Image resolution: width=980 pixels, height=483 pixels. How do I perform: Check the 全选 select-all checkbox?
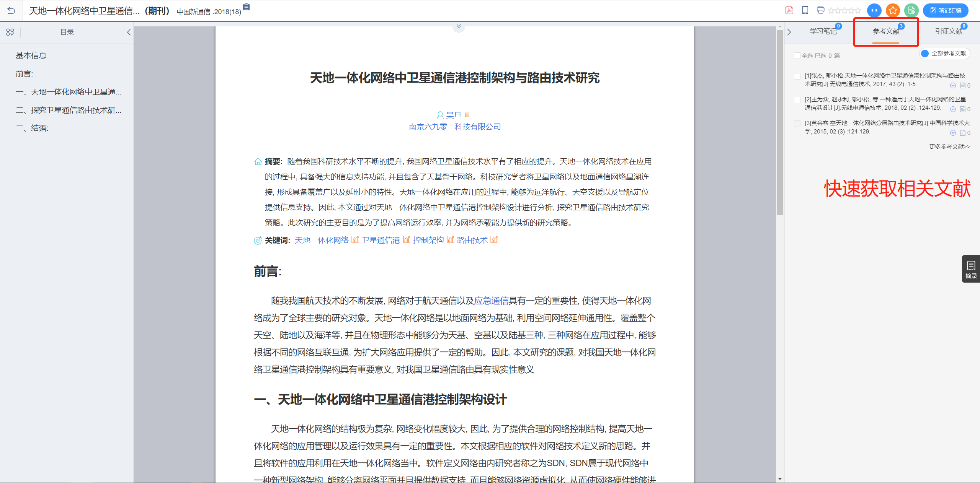point(797,55)
